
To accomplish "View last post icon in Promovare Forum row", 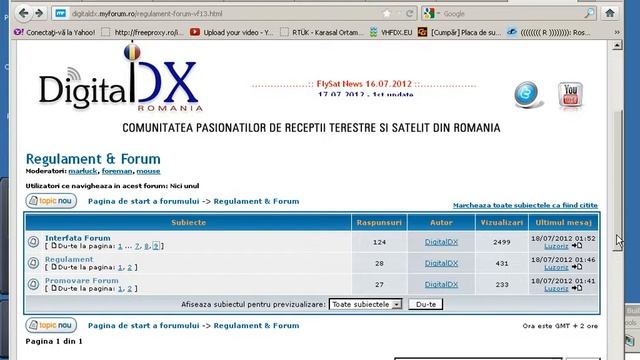I will 577,288.
